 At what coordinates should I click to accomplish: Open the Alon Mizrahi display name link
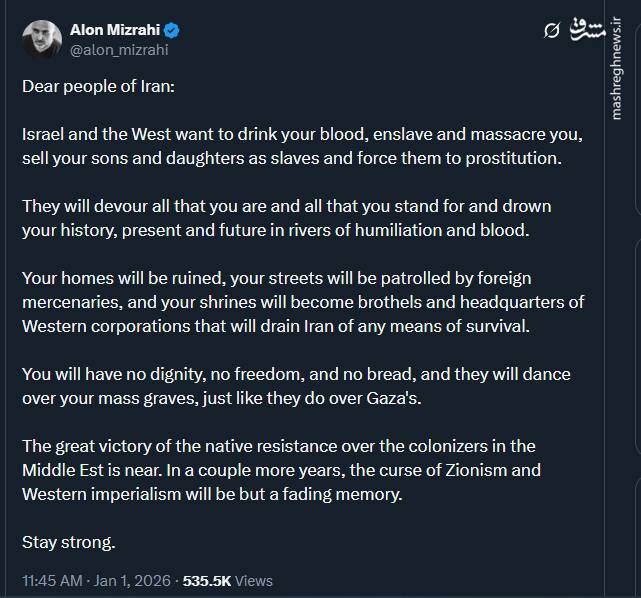(115, 29)
